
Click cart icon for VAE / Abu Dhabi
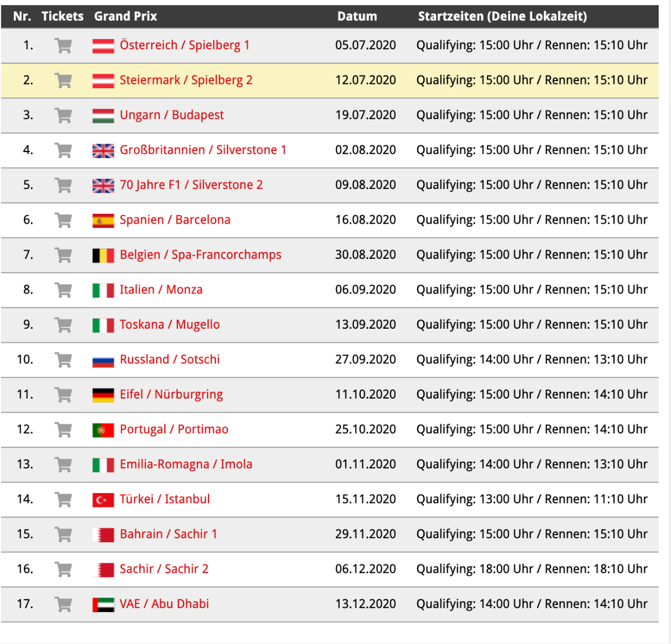tap(63, 604)
